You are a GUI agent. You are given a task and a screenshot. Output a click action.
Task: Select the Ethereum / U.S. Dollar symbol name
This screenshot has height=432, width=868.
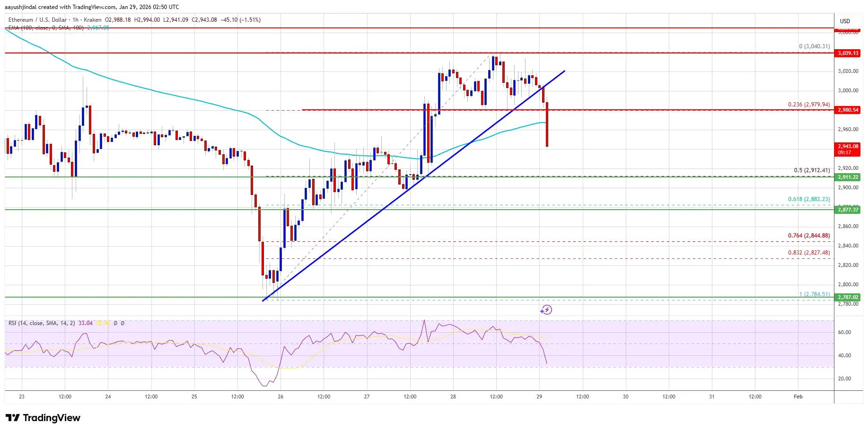click(36, 20)
